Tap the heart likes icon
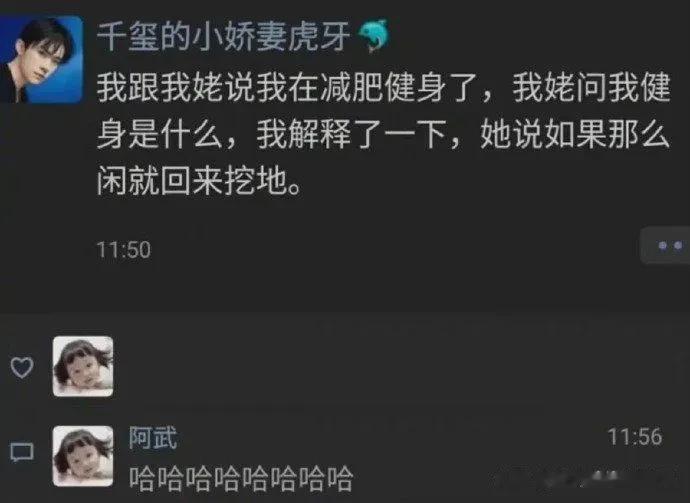 (22, 367)
